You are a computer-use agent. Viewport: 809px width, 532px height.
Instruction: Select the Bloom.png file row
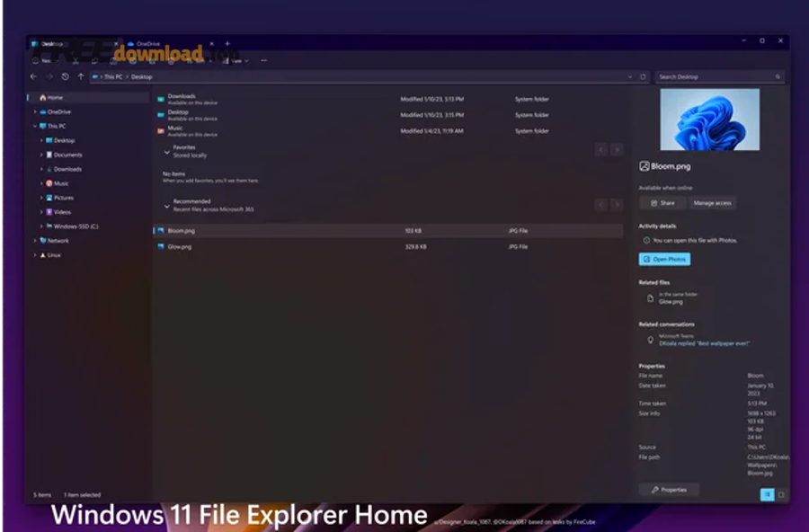388,231
